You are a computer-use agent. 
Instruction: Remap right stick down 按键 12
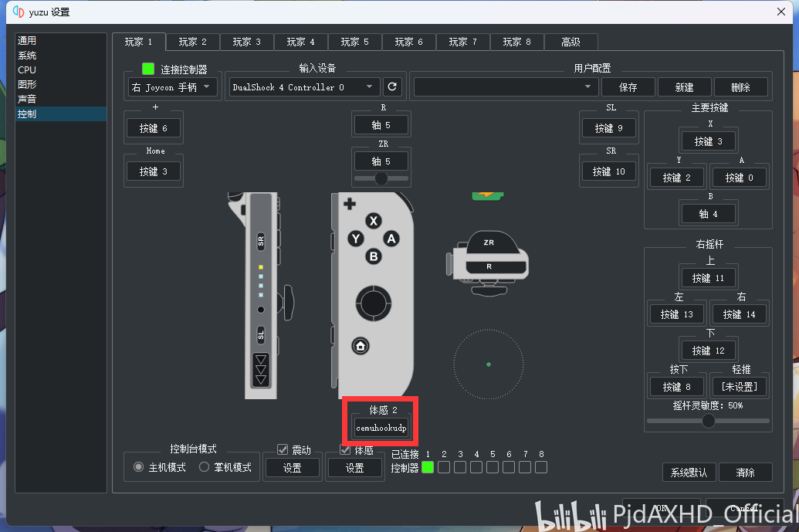pyautogui.click(x=709, y=351)
